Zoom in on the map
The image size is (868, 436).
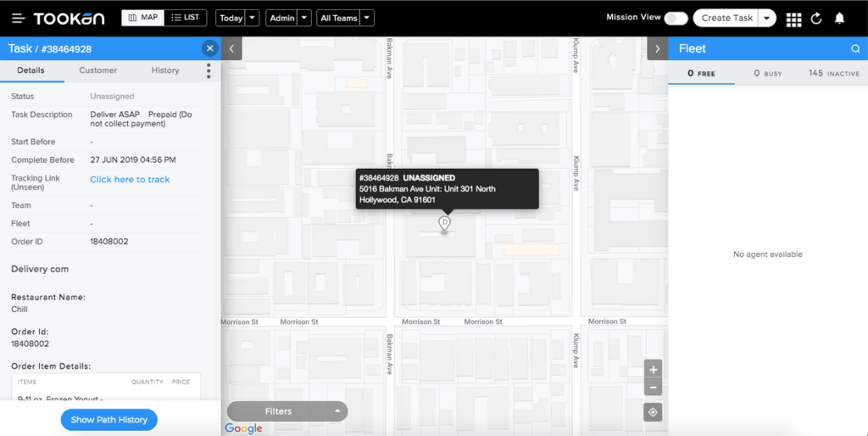pos(654,370)
